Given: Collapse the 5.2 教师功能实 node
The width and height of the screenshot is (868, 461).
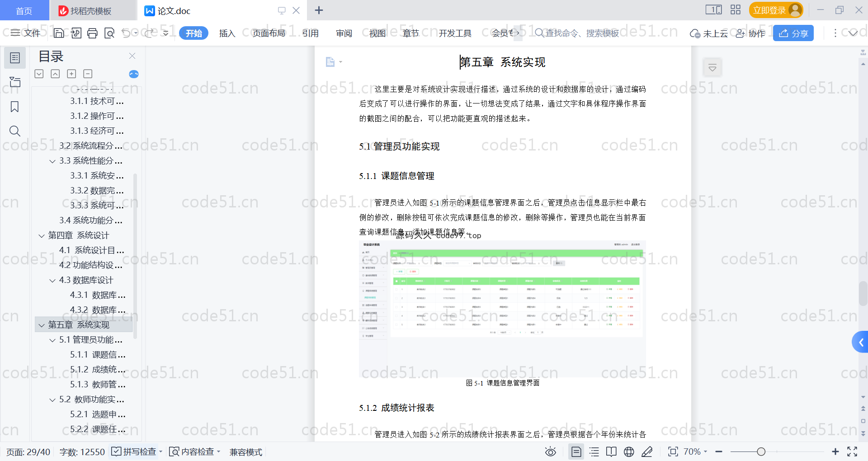Looking at the screenshot, I should pyautogui.click(x=52, y=400).
